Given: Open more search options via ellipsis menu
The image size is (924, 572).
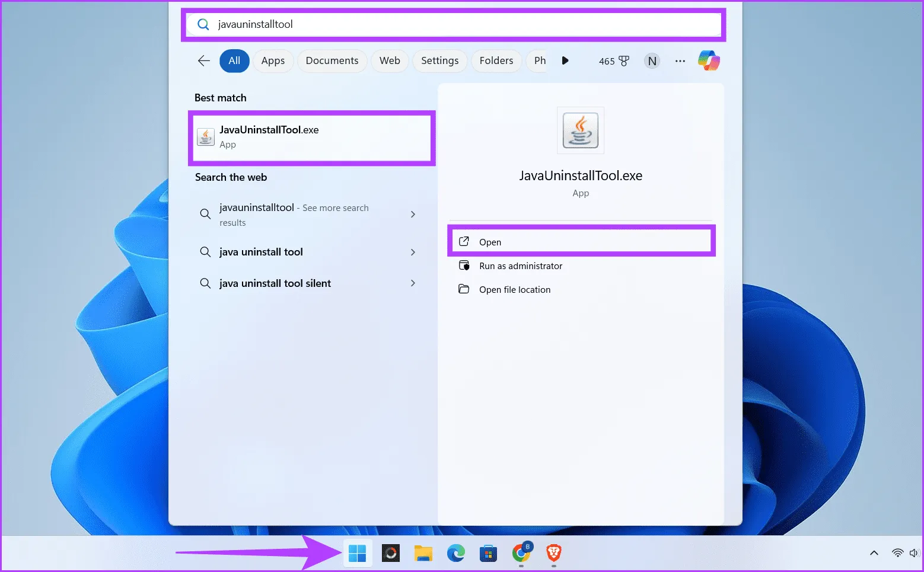Looking at the screenshot, I should click(x=680, y=60).
